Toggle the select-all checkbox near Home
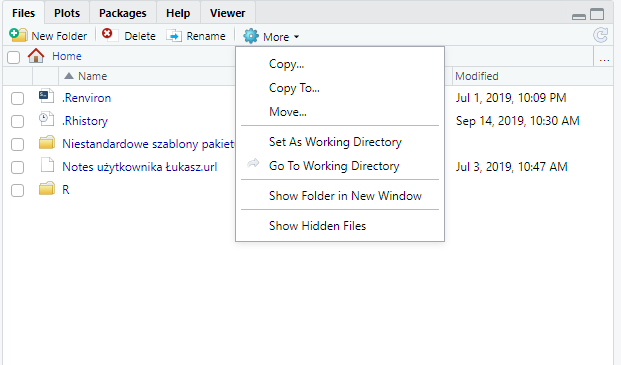The image size is (621, 365). tap(13, 57)
